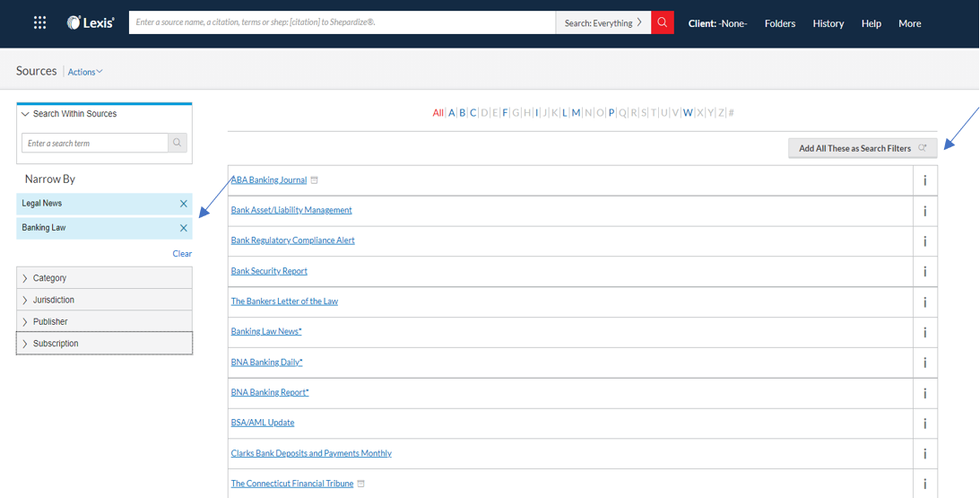Open BSA/AML Update link

click(263, 423)
